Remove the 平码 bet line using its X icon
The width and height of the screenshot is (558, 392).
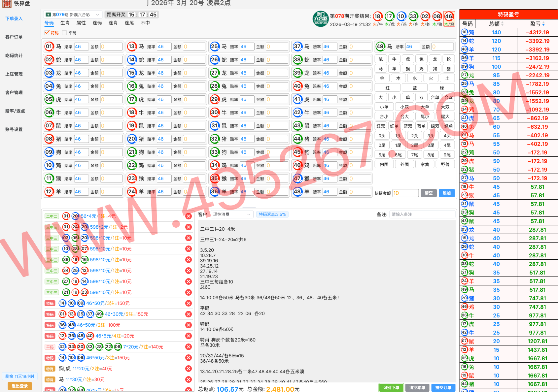pyautogui.click(x=189, y=347)
